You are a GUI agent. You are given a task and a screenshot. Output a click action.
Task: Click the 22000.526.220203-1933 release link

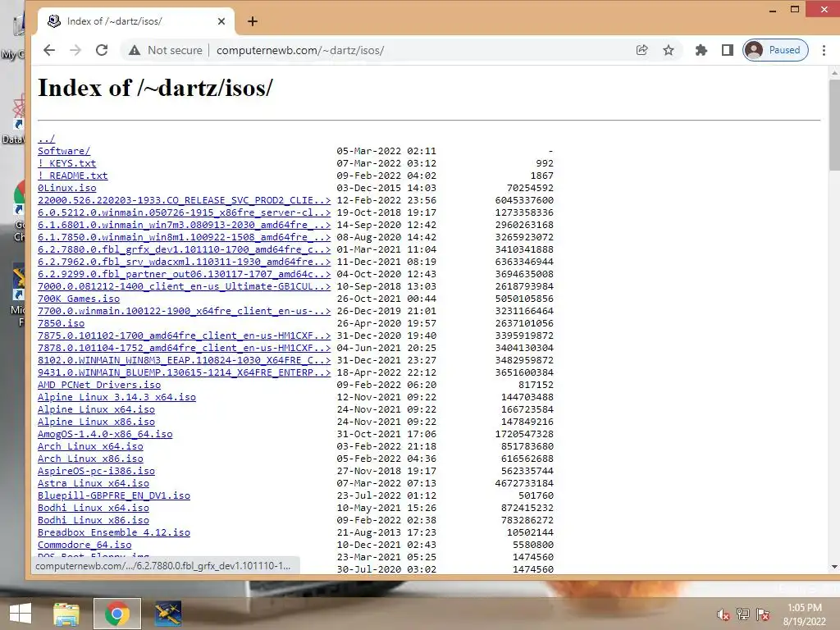coord(185,200)
